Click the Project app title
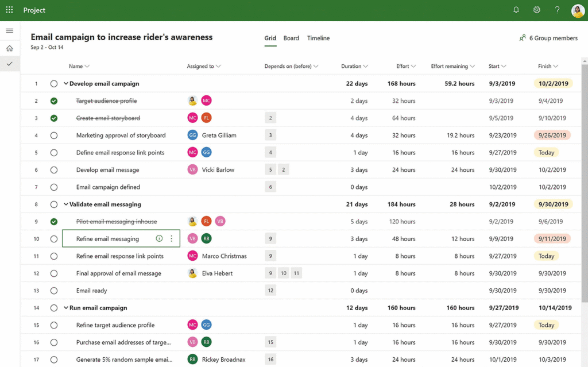Screen dimensions: 588x367 coord(34,10)
